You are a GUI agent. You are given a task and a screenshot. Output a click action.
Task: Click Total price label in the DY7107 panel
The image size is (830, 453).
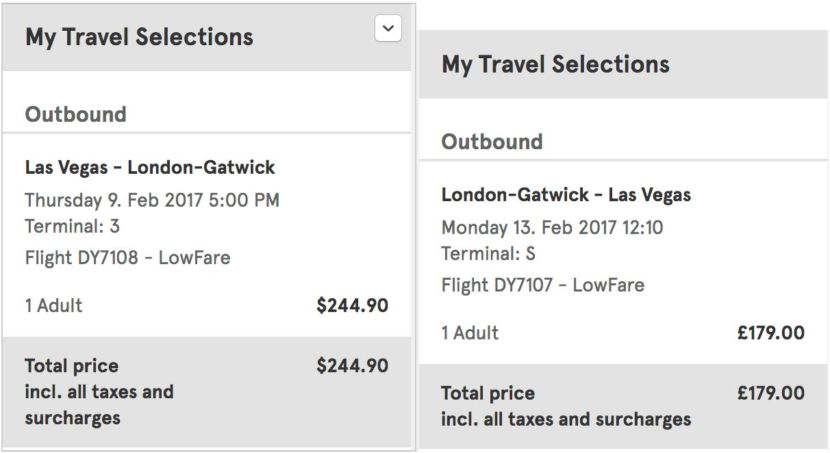click(488, 393)
